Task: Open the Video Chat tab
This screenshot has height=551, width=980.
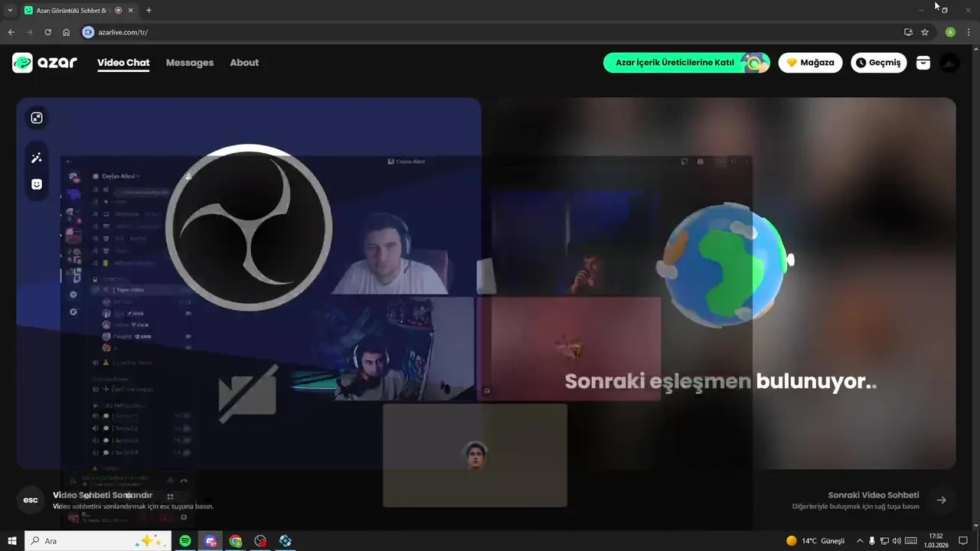Action: pos(123,63)
